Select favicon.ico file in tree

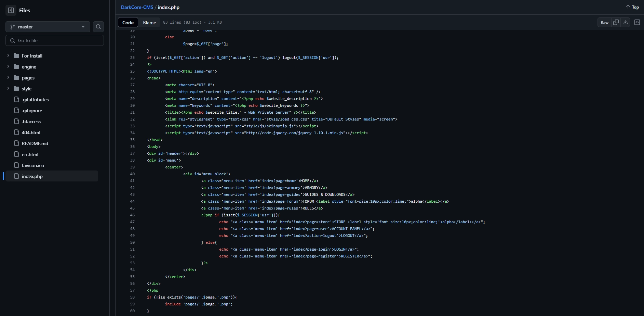click(x=33, y=165)
